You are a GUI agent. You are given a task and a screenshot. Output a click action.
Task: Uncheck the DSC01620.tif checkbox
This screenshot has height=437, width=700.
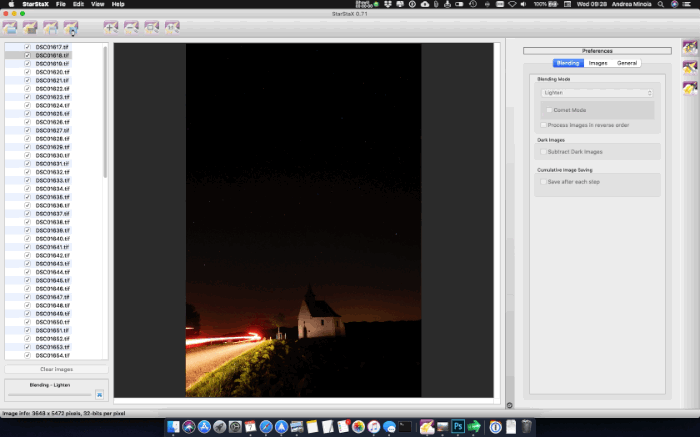tap(27, 72)
